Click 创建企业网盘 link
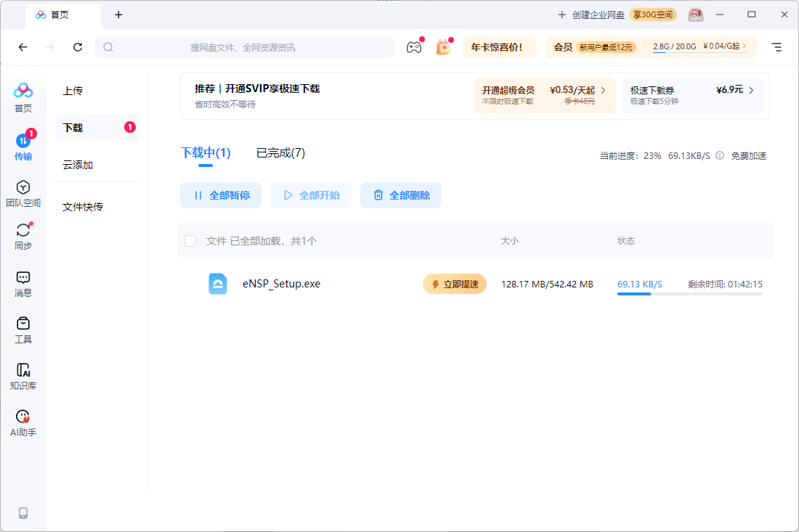This screenshot has height=532, width=799. pyautogui.click(x=599, y=15)
